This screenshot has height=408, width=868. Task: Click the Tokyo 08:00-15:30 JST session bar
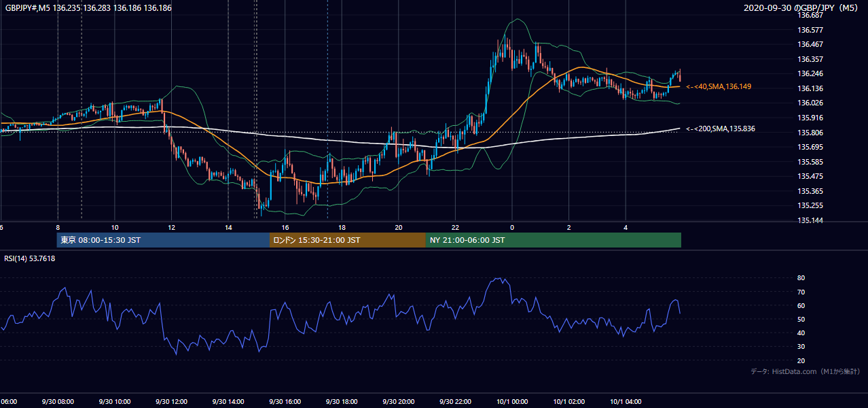pyautogui.click(x=163, y=240)
